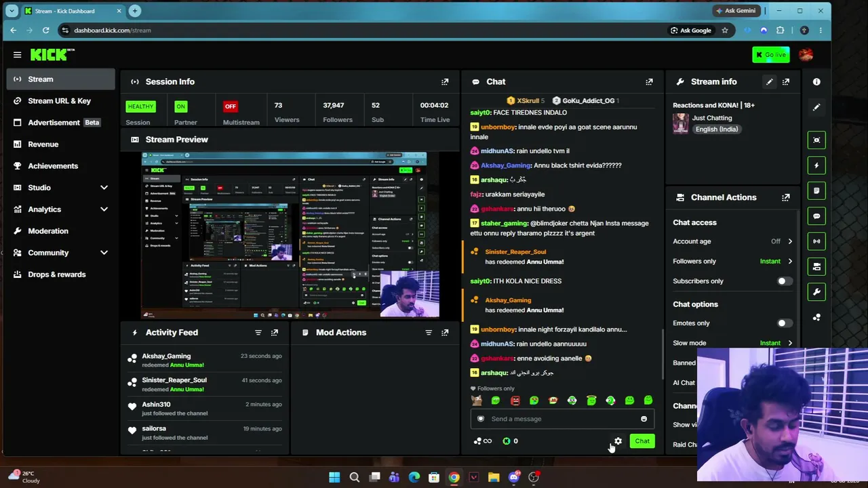Pop out the Activity Feed panel

275,333
